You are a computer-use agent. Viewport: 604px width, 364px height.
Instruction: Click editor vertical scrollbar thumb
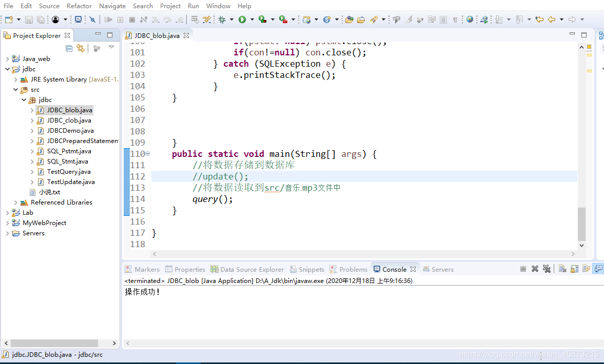[581, 225]
